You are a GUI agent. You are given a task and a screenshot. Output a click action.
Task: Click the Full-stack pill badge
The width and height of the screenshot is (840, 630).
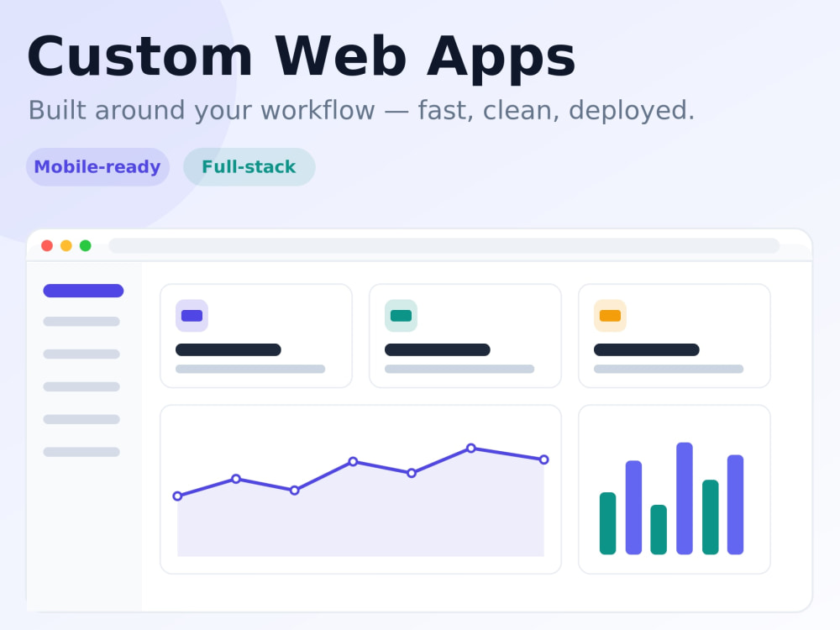[249, 167]
